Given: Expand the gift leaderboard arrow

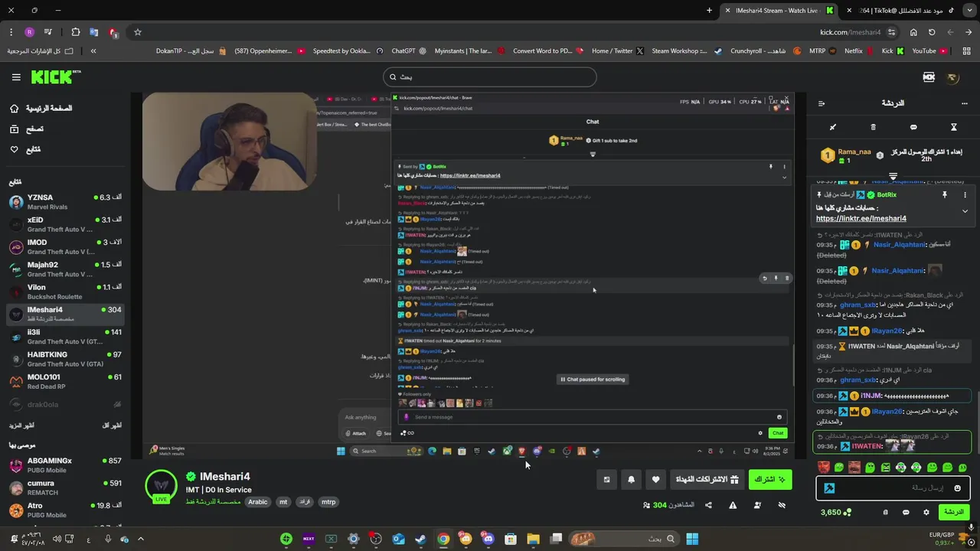Looking at the screenshot, I should tap(893, 177).
